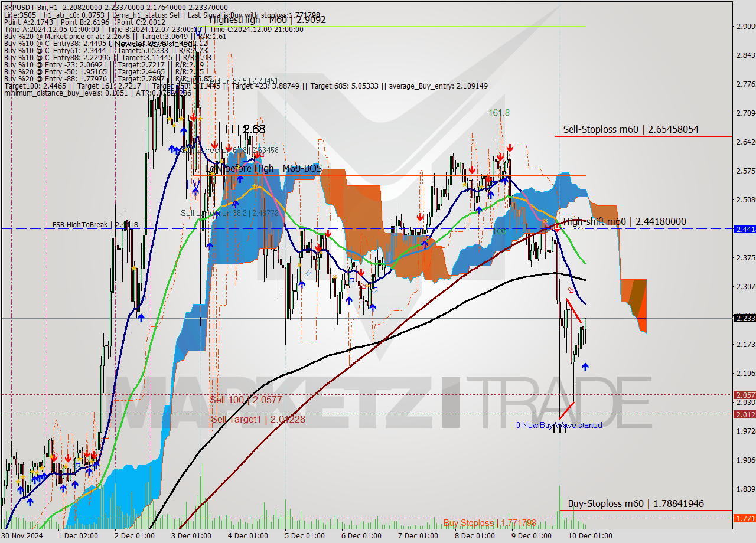
Task: Click the 1.839 price axis value
Action: click(x=745, y=489)
